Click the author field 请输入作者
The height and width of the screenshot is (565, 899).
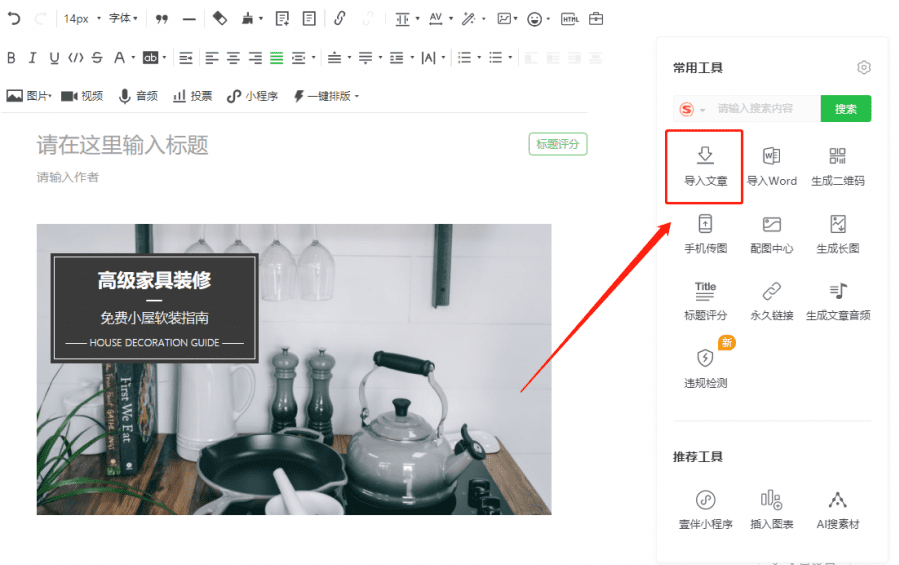click(x=68, y=177)
